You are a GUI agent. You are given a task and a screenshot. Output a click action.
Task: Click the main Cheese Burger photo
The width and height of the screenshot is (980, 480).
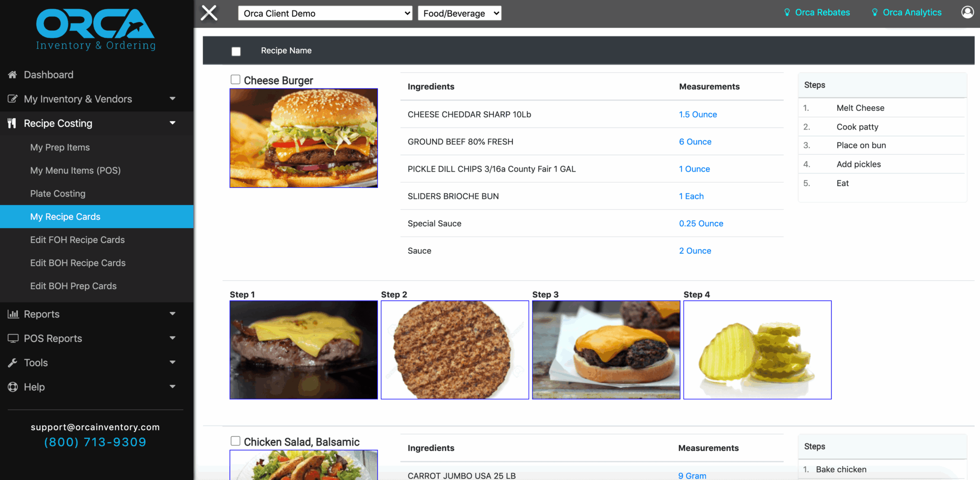tap(304, 138)
